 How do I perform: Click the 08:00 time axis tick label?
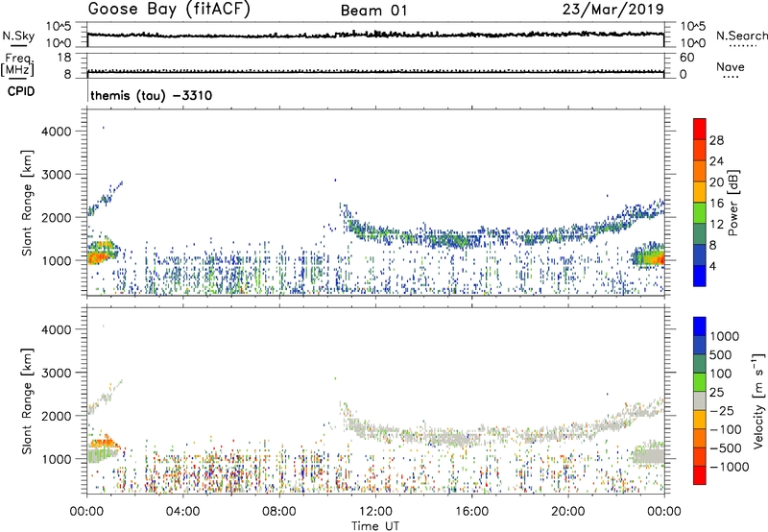(x=279, y=512)
